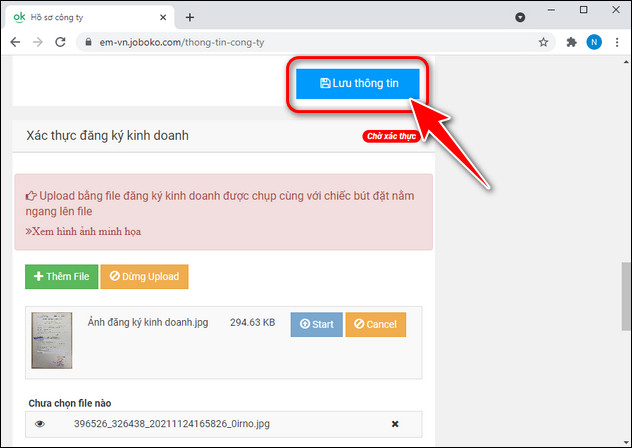Remove file 396526_326438_20211124165826_0irno.jpg with X icon
Viewport: 632px width, 448px height.
[395, 424]
